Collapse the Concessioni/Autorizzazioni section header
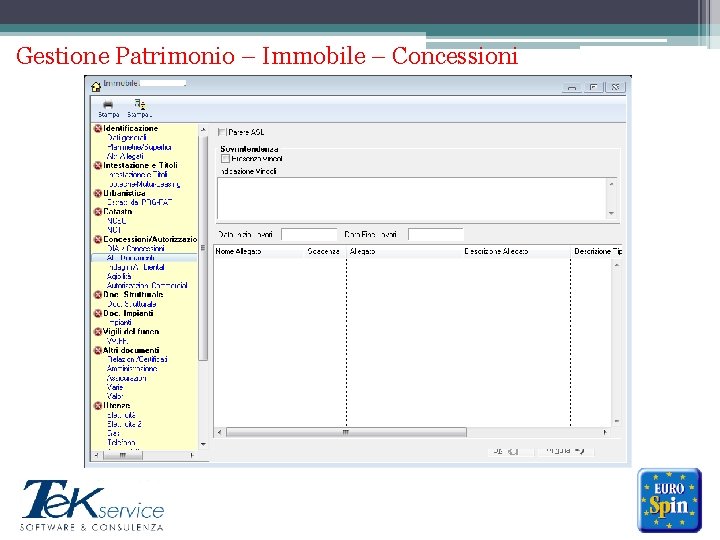Image resolution: width=720 pixels, height=540 pixels. click(x=150, y=239)
